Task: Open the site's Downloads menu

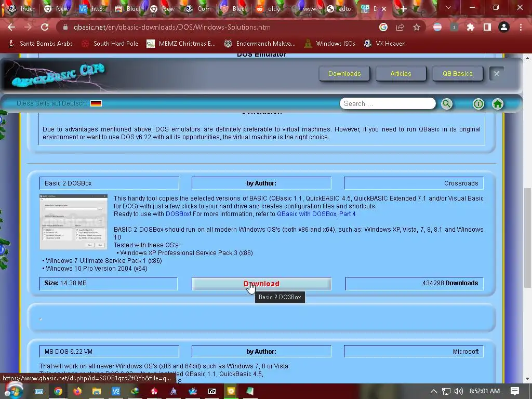Action: pyautogui.click(x=344, y=74)
